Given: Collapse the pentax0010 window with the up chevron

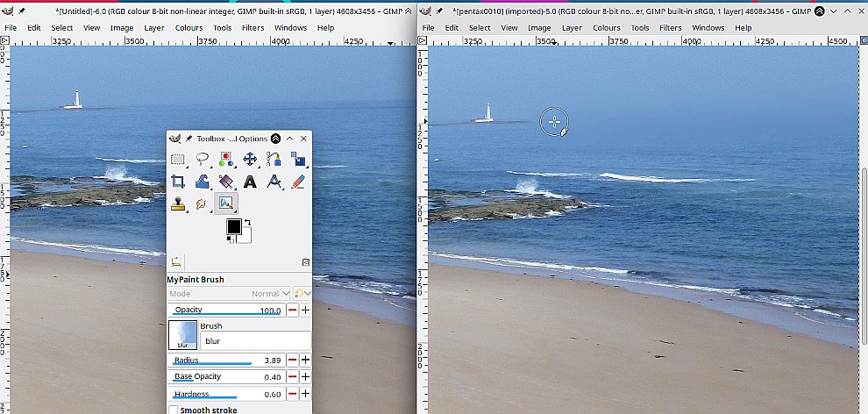Looking at the screenshot, I should 848,11.
